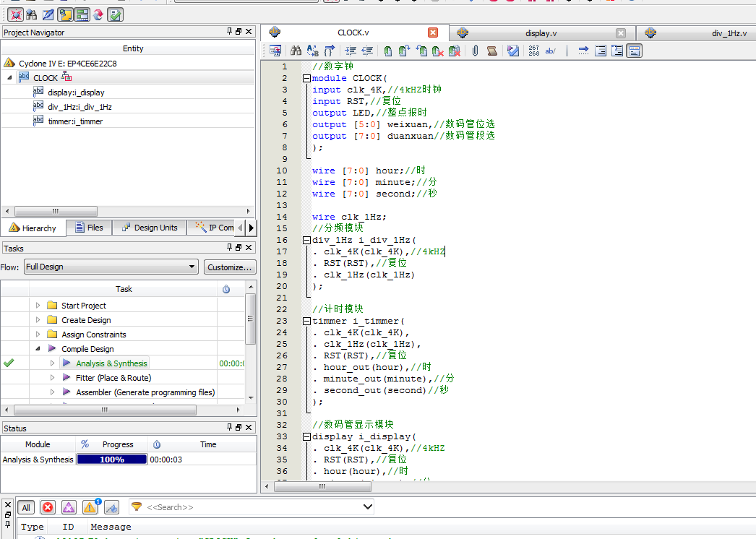
Task: Collapse the timmer i_timmer code fold marker
Action: 306,321
